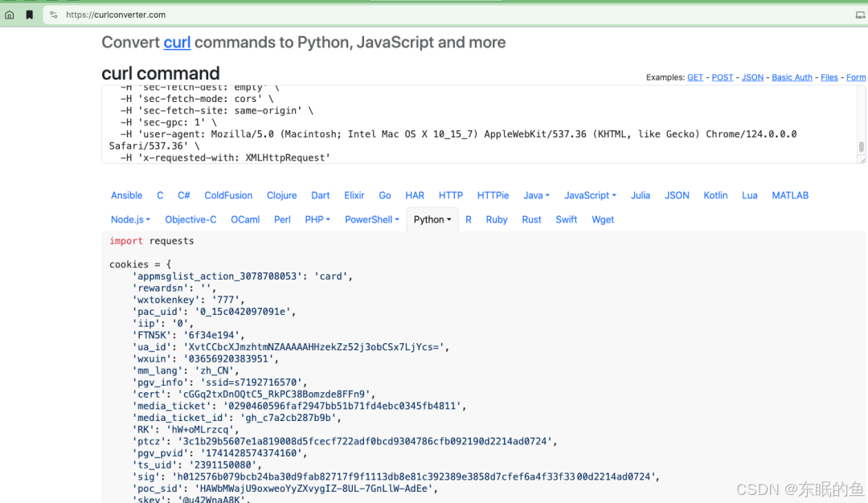Select the Objective-C language tab
The height and width of the screenshot is (503, 868).
(190, 219)
